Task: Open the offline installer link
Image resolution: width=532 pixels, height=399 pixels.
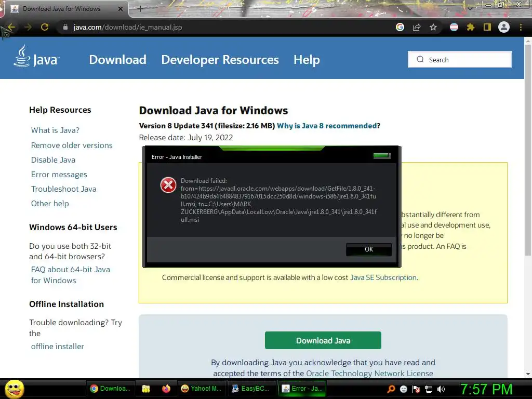Action: (x=57, y=347)
